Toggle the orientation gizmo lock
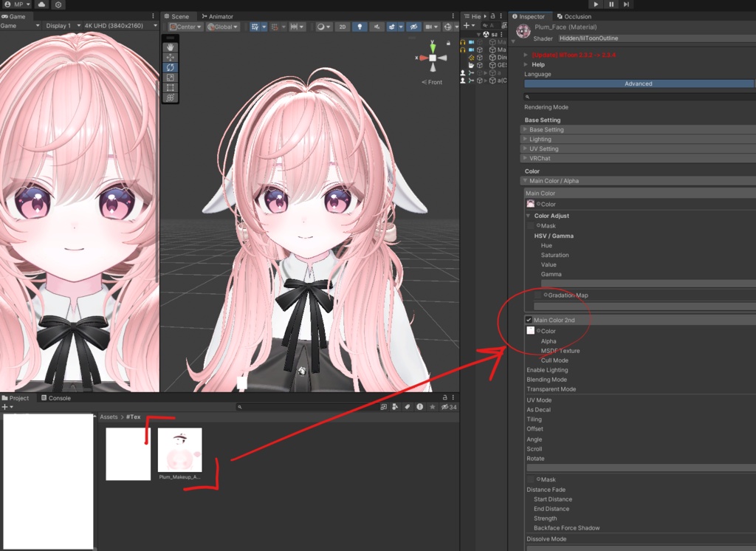756x551 pixels. (448, 44)
